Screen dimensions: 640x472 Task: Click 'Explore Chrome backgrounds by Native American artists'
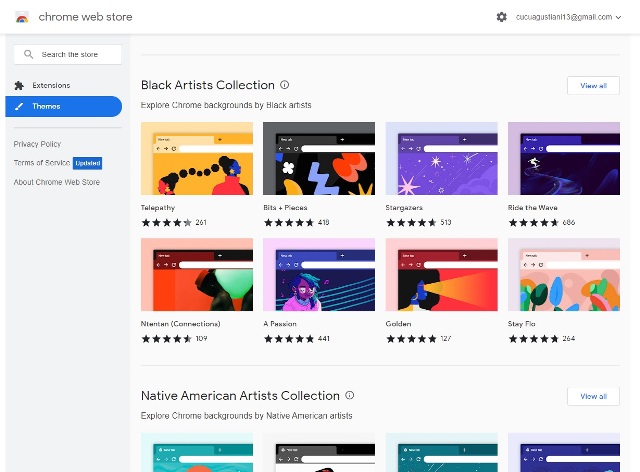pos(247,416)
